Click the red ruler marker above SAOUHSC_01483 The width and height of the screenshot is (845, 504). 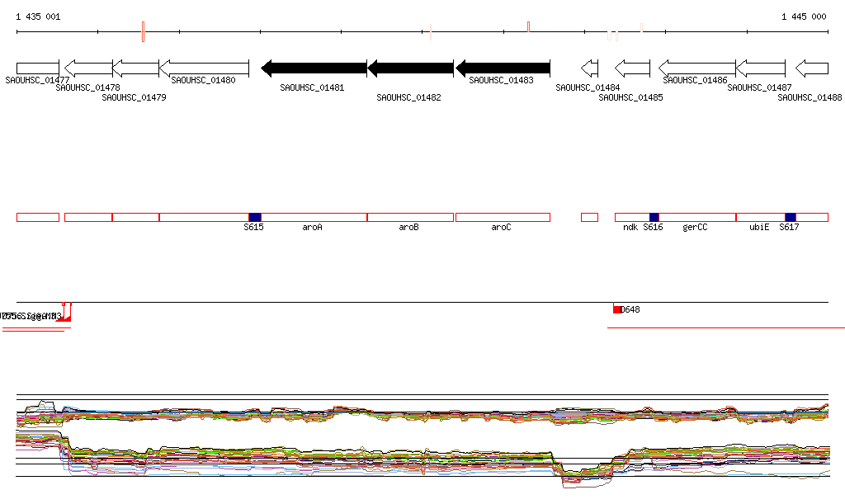tap(529, 27)
